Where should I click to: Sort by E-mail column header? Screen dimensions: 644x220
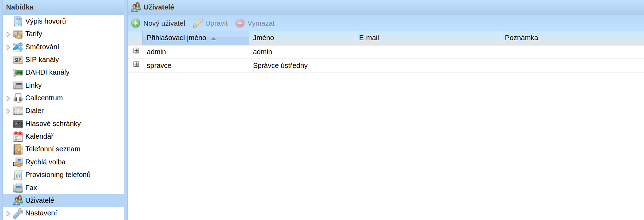[428, 38]
